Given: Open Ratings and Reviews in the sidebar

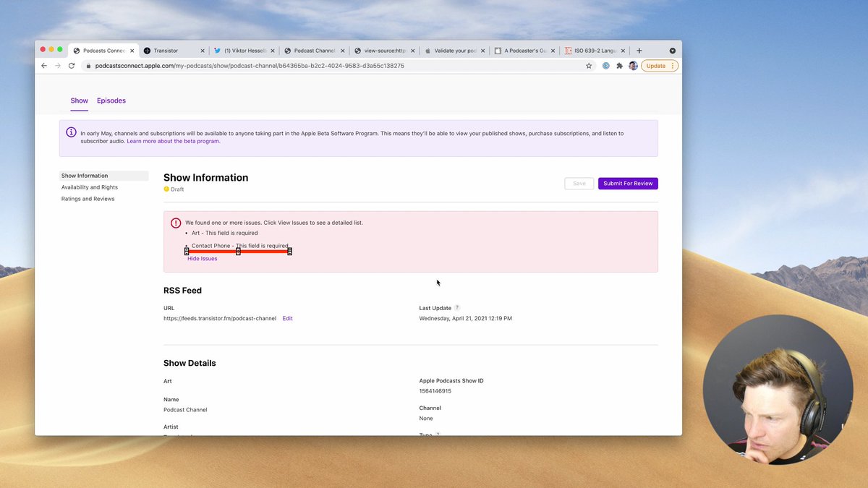Looking at the screenshot, I should [x=88, y=199].
